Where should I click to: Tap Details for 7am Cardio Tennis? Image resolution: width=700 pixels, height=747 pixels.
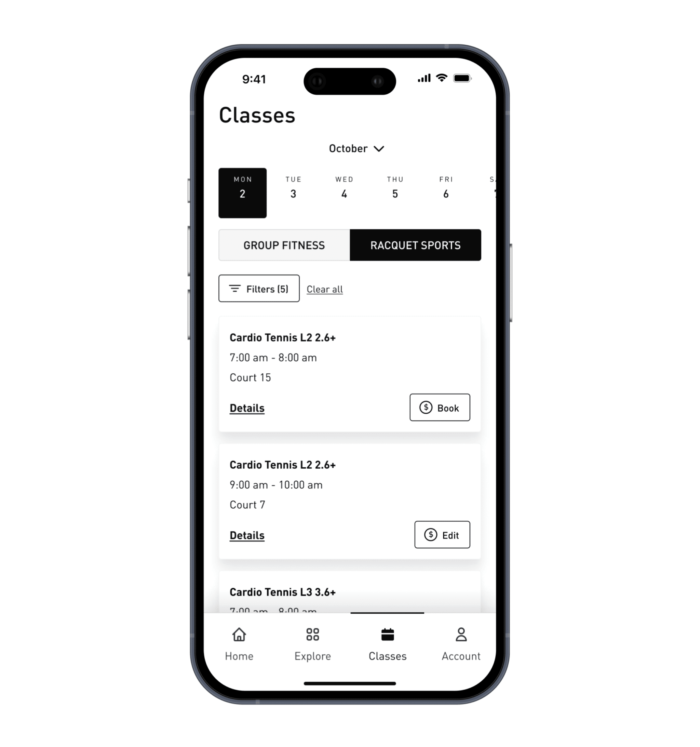[x=247, y=408]
